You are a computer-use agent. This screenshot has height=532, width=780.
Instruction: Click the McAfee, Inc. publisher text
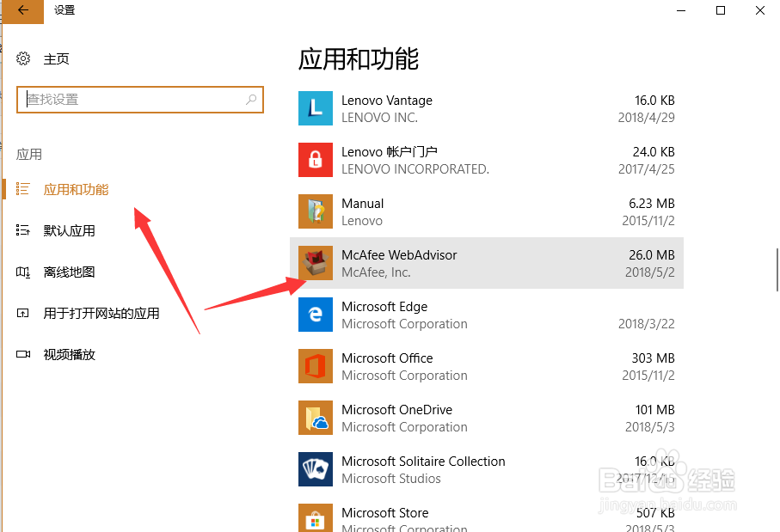(376, 272)
